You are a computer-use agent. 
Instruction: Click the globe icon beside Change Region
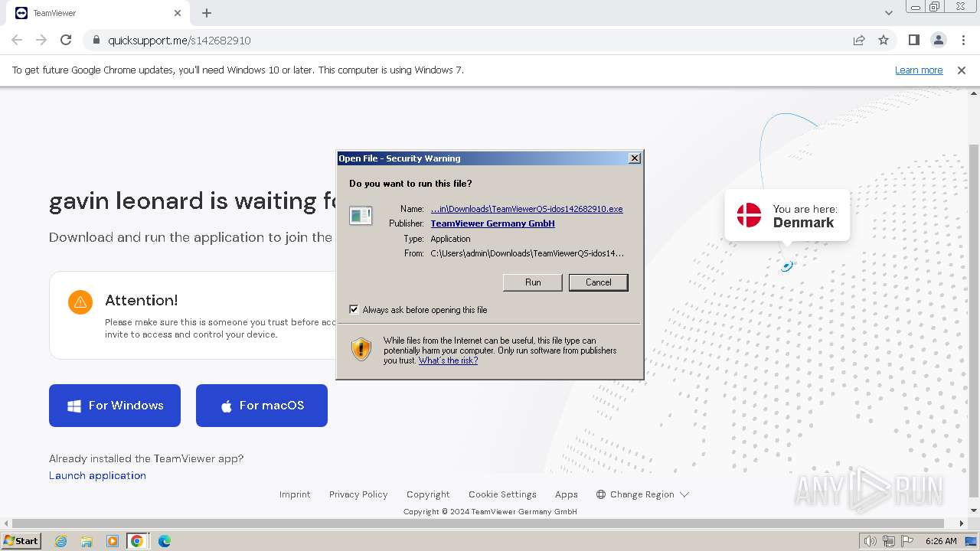tap(601, 494)
